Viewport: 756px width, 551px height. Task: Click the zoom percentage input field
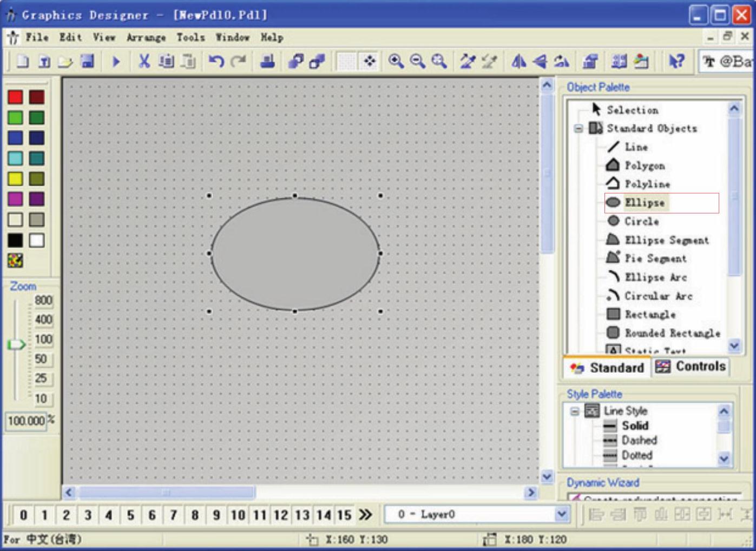point(26,421)
